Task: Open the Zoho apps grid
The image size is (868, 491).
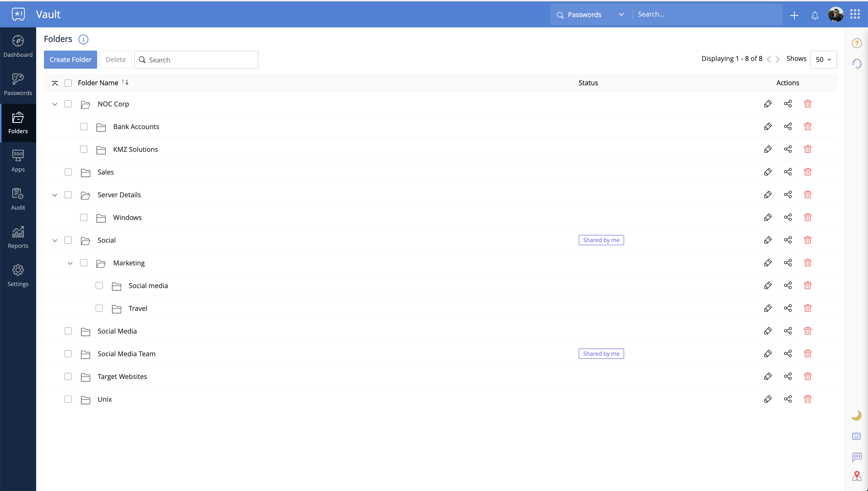Action: (855, 14)
